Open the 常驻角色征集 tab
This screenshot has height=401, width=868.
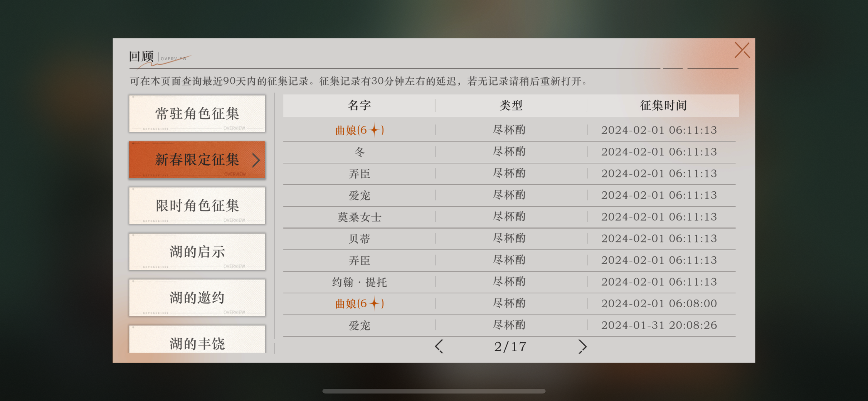pyautogui.click(x=197, y=114)
